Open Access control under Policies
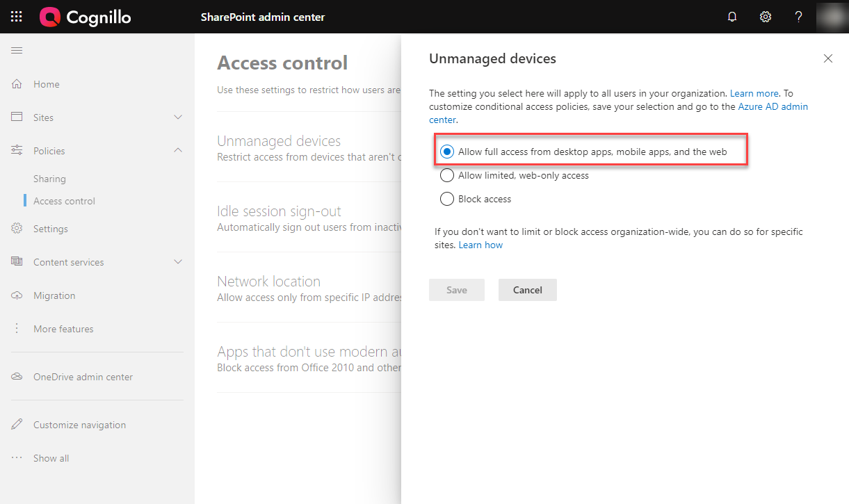849x504 pixels. pyautogui.click(x=64, y=201)
